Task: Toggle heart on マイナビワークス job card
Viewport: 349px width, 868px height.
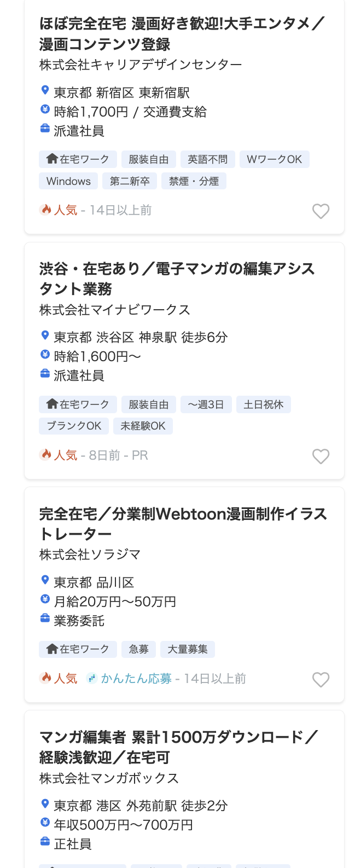Action: [321, 456]
